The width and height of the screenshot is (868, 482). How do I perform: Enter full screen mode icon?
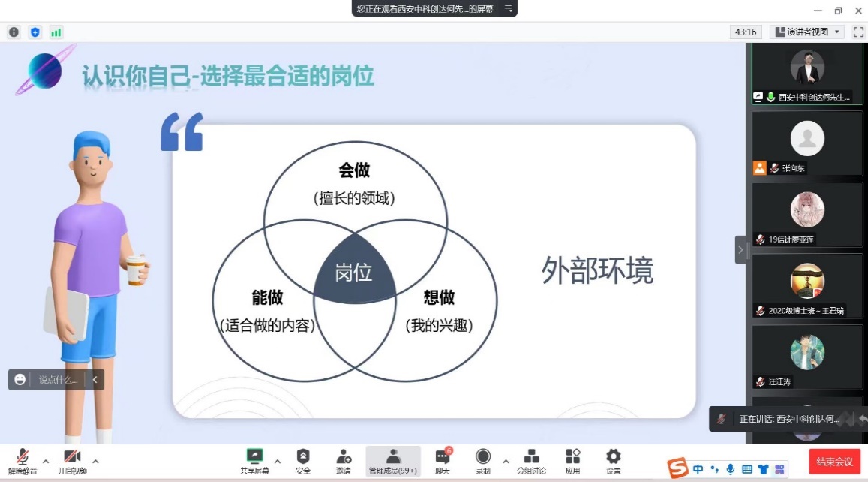[x=859, y=32]
